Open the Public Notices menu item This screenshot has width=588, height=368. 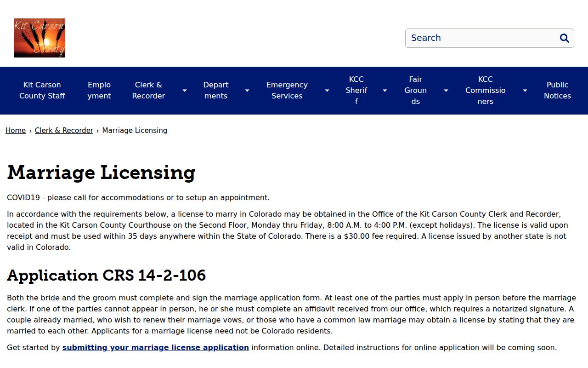[558, 90]
